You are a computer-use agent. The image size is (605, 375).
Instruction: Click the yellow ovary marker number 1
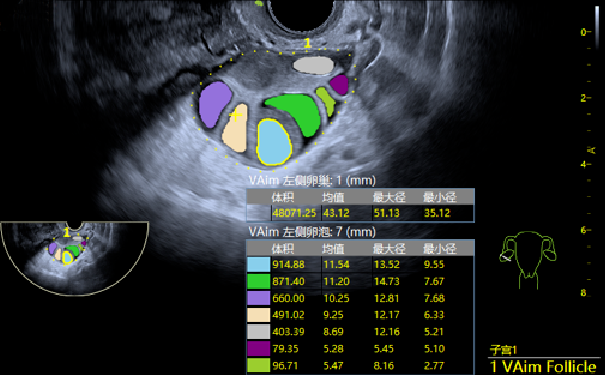pyautogui.click(x=307, y=43)
